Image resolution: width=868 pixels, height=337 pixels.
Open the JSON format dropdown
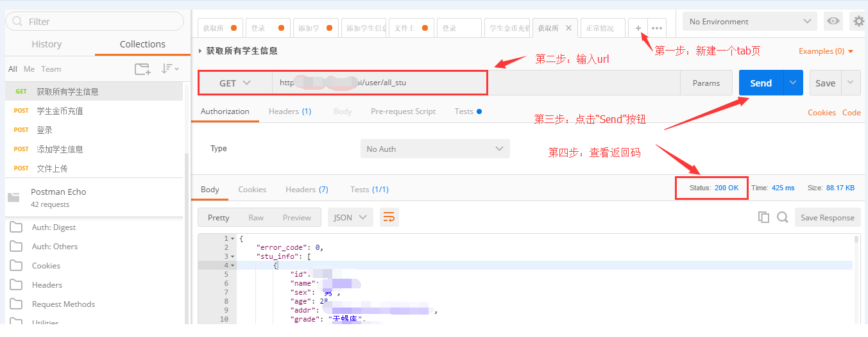pos(350,217)
